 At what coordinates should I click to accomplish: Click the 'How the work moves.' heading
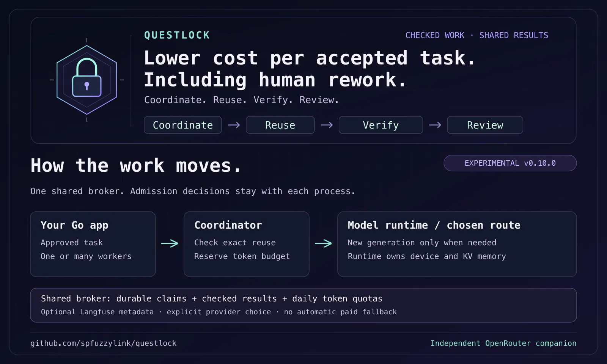click(x=136, y=166)
